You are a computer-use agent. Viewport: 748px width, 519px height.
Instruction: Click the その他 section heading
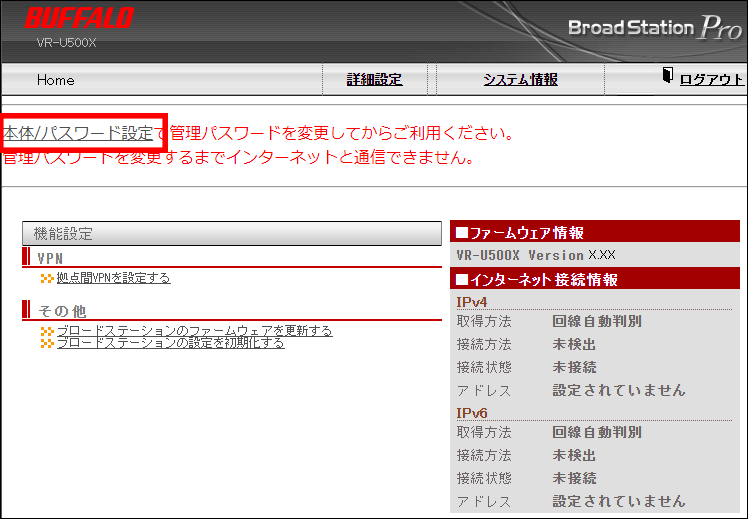(62, 311)
